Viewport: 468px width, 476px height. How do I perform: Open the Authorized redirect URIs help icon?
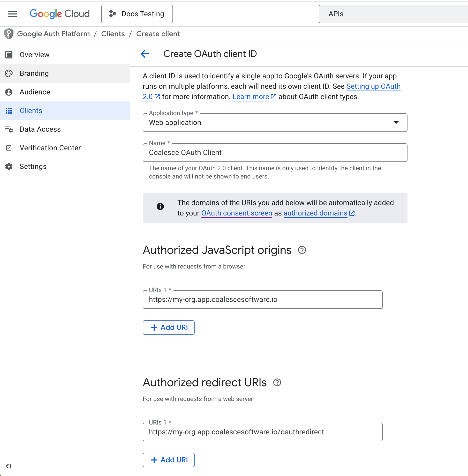[277, 382]
